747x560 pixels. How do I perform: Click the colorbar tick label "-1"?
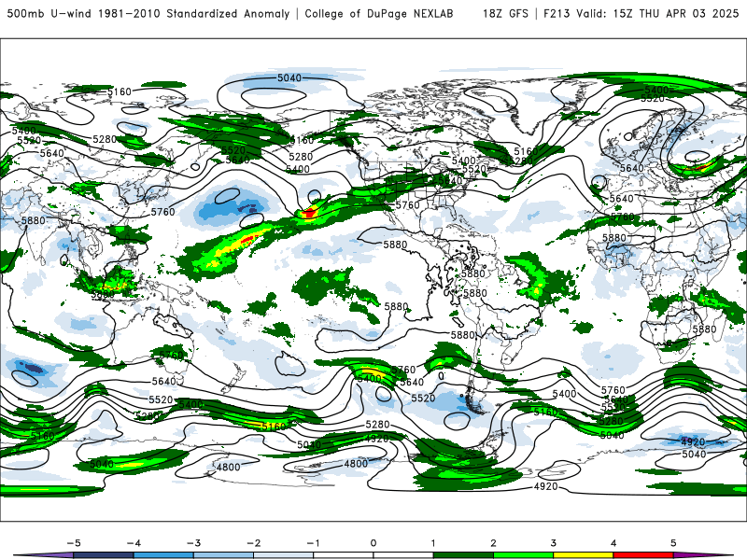point(313,543)
